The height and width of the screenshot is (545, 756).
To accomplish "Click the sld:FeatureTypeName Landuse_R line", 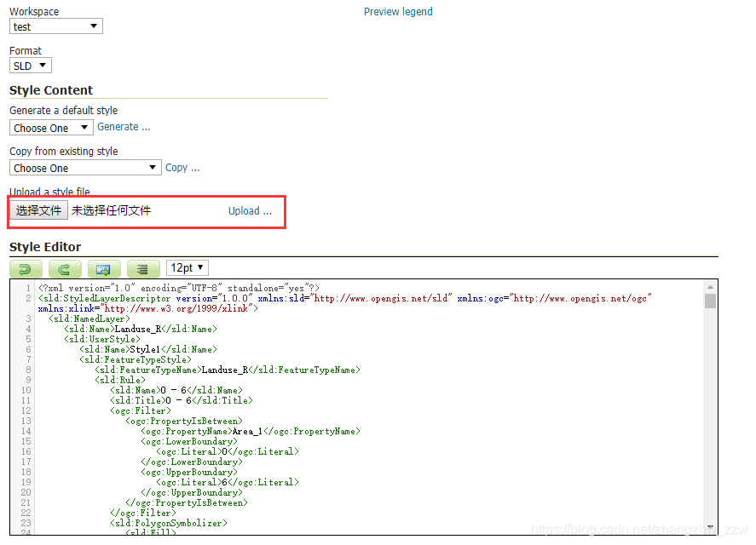I will pos(228,370).
